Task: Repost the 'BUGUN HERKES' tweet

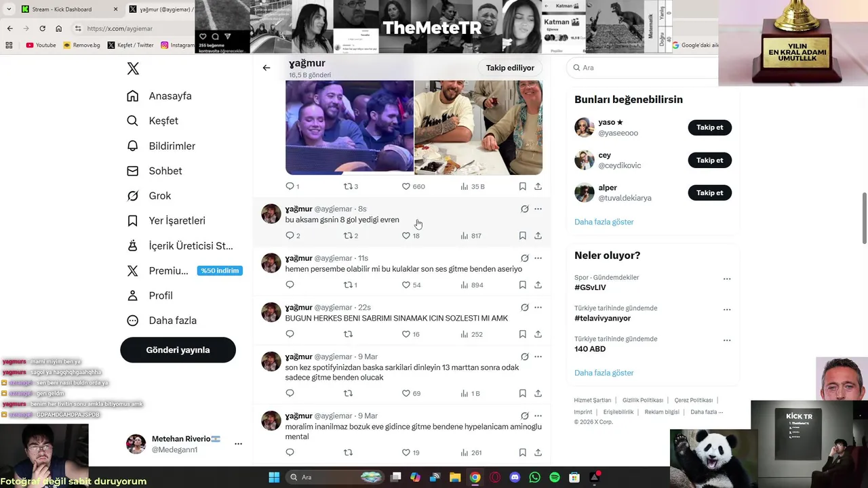Action: (348, 334)
